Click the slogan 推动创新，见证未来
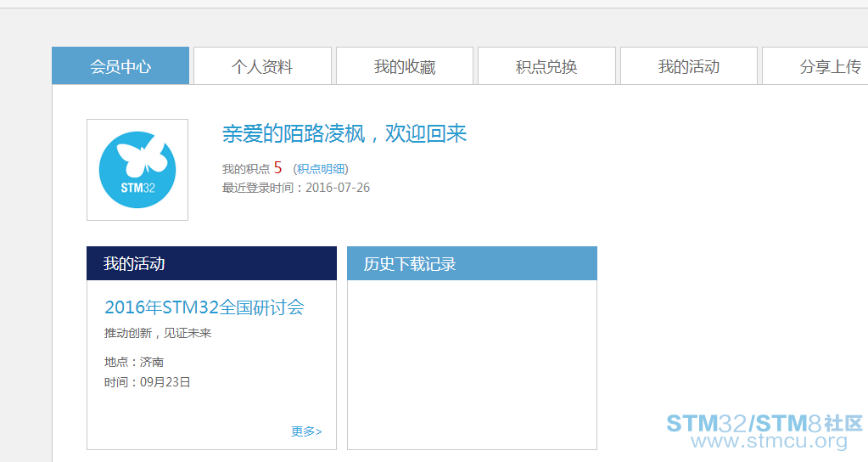 158,333
